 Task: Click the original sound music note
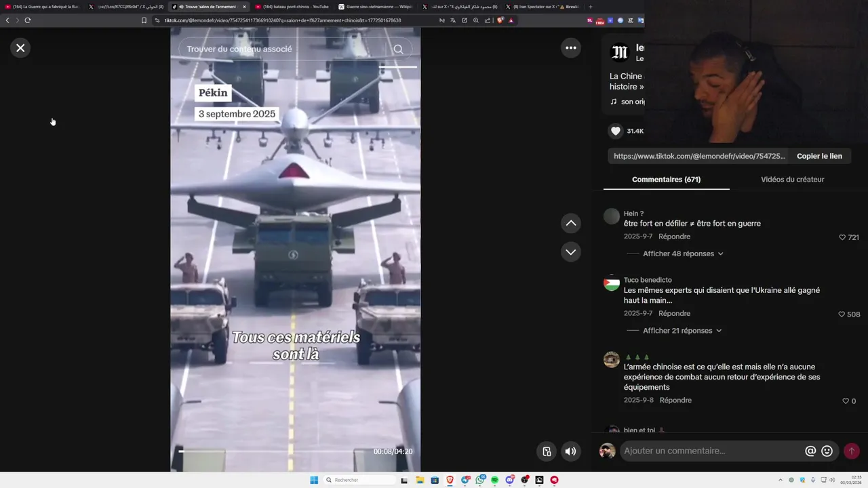pos(614,102)
